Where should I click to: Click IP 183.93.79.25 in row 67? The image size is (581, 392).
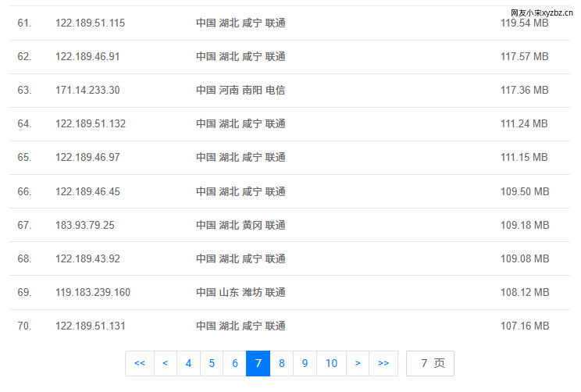pos(84,226)
